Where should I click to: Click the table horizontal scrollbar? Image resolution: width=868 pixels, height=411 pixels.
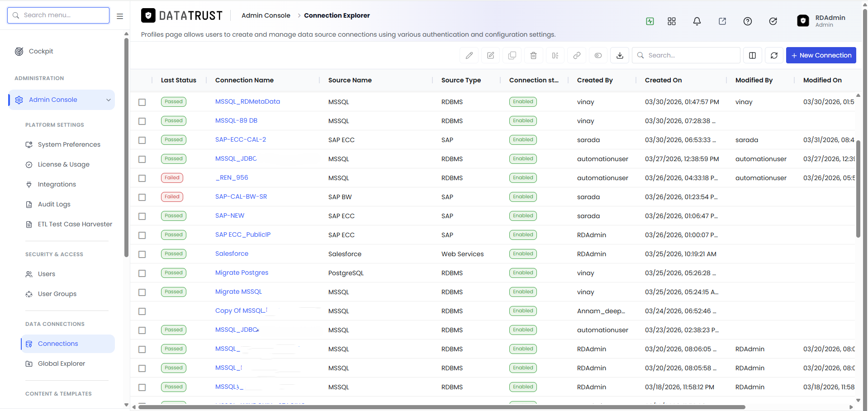click(x=441, y=407)
